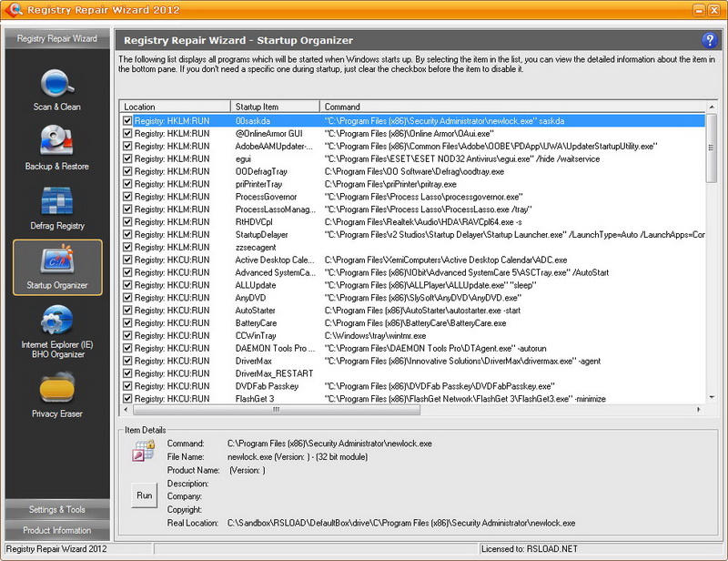The width and height of the screenshot is (728, 561).
Task: Select the AutoStarter row
Action: [x=413, y=311]
